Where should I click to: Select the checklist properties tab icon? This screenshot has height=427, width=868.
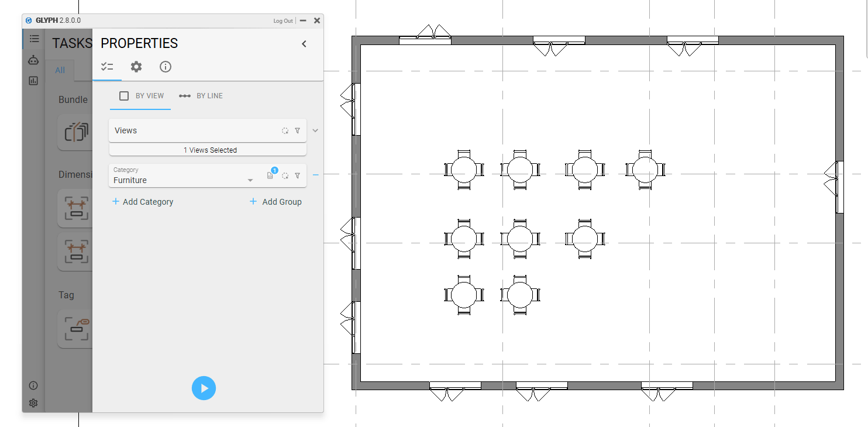pos(107,67)
